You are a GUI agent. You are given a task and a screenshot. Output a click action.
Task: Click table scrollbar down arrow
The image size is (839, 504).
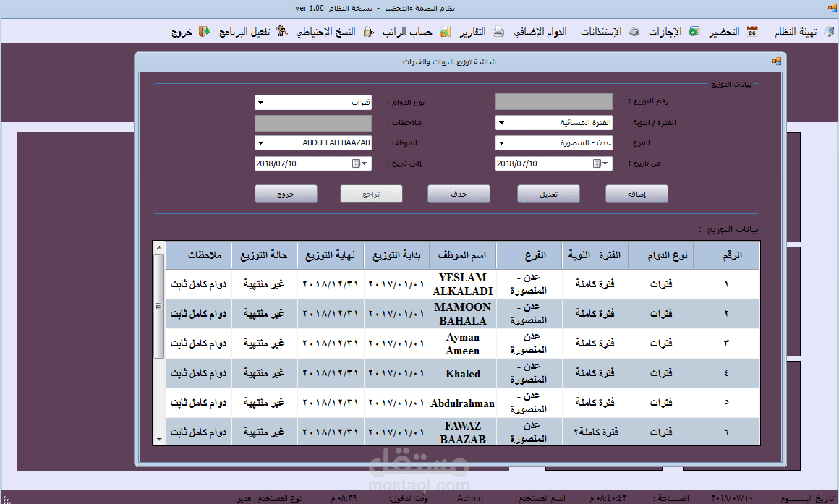[159, 439]
